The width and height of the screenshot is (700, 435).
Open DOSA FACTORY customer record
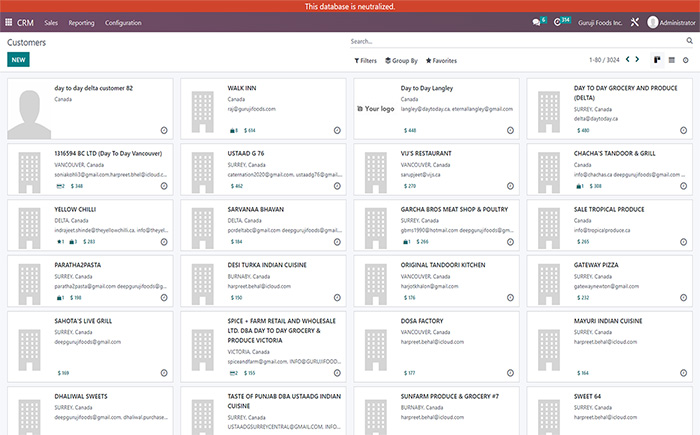(x=422, y=321)
